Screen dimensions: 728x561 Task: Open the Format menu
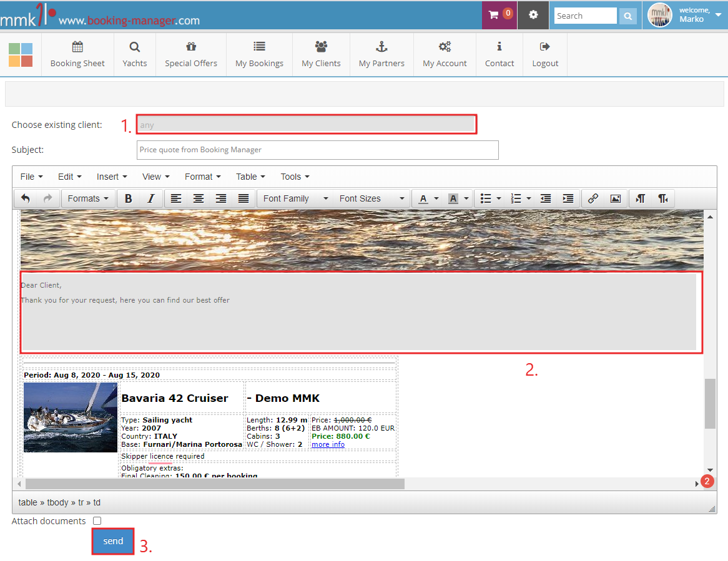[203, 177]
